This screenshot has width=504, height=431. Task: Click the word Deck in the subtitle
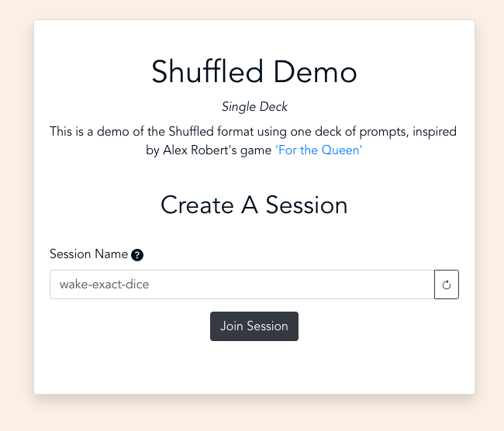click(x=274, y=107)
